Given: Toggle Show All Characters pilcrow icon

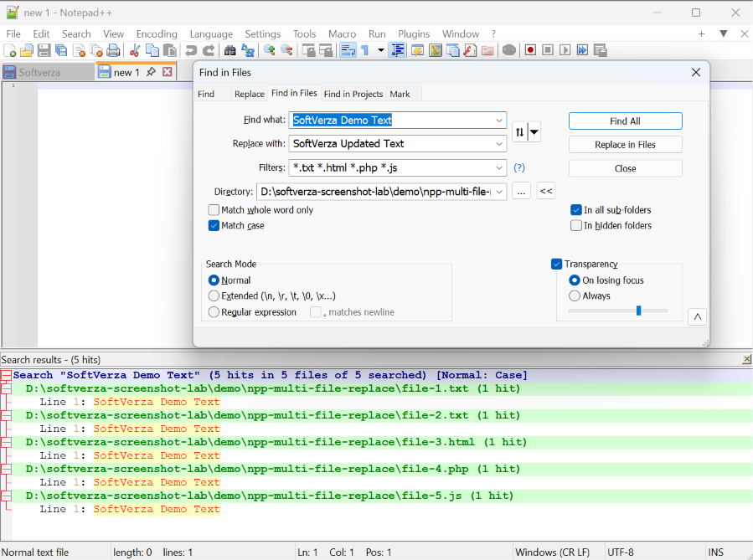Looking at the screenshot, I should coord(365,50).
